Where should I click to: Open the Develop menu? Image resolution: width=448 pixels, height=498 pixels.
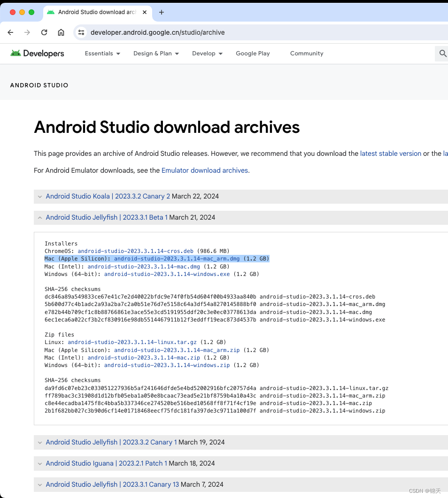207,54
